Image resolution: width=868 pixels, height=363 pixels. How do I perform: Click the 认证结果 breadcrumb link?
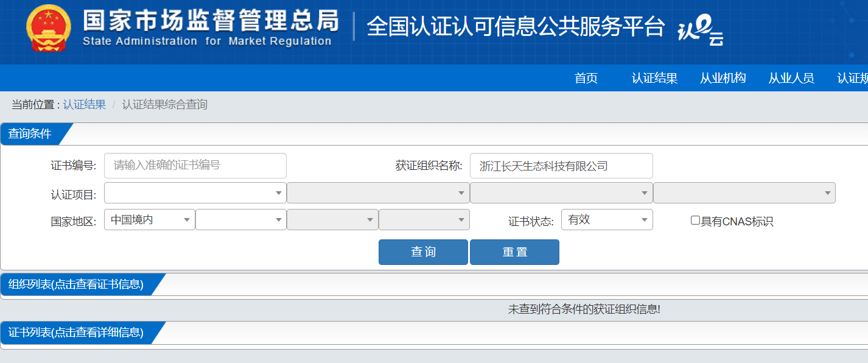tap(84, 105)
